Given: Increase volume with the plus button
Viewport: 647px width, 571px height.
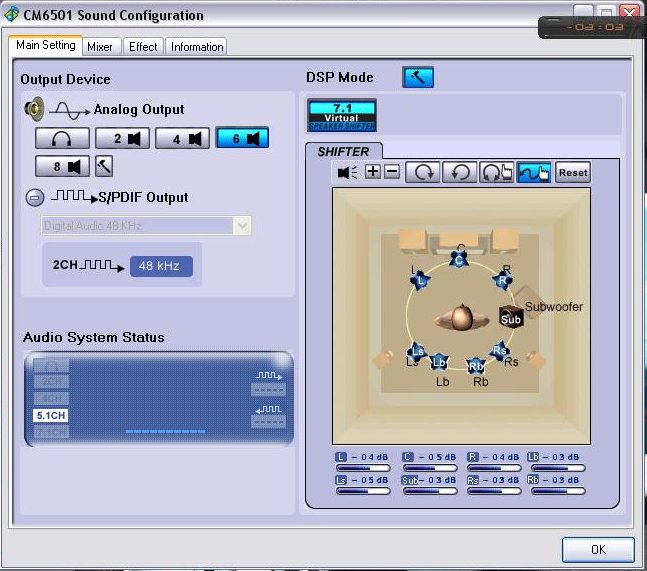Looking at the screenshot, I should coord(373,171).
